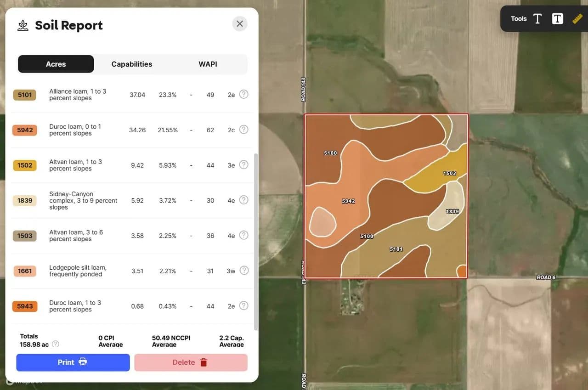Click the help icon beside Totals acreage
Screen dimensions: 588x390
pos(56,344)
